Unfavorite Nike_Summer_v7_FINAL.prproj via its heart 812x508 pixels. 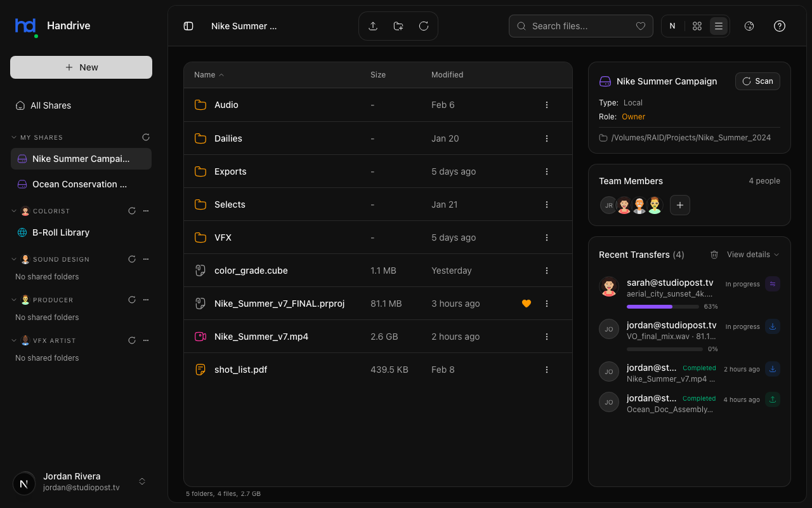(527, 304)
